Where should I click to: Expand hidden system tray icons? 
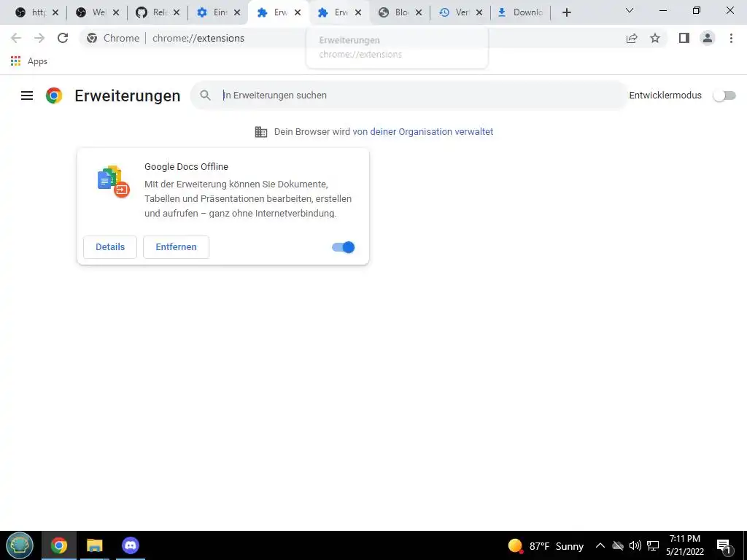pos(600,545)
